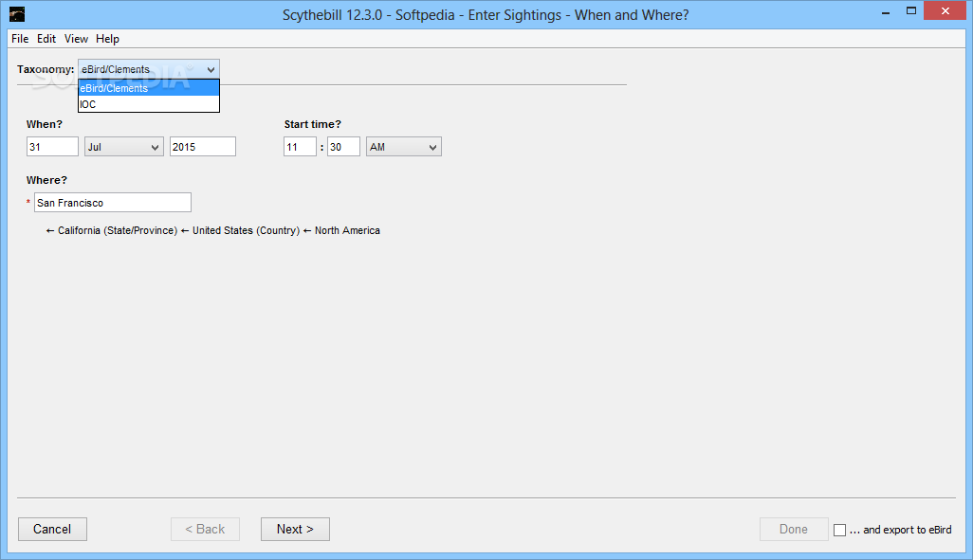Open the Edit menu
Viewport: 973px width, 560px height.
[x=46, y=39]
